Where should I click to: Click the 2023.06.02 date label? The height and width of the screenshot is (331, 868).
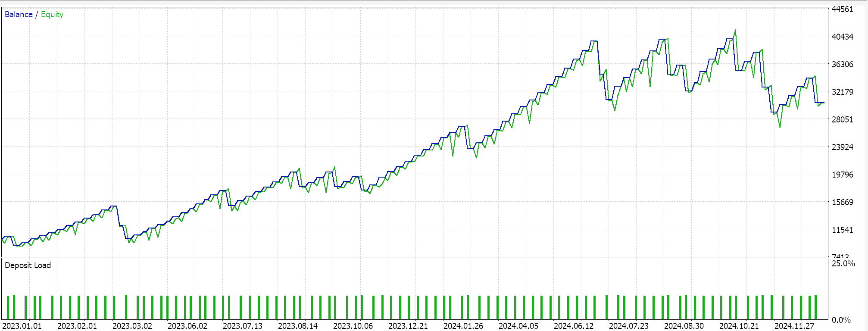[x=187, y=326]
